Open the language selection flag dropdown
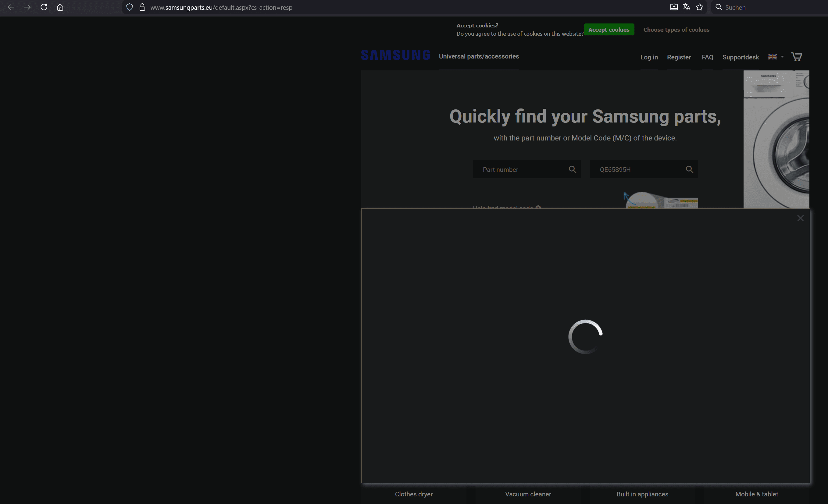 click(x=776, y=57)
